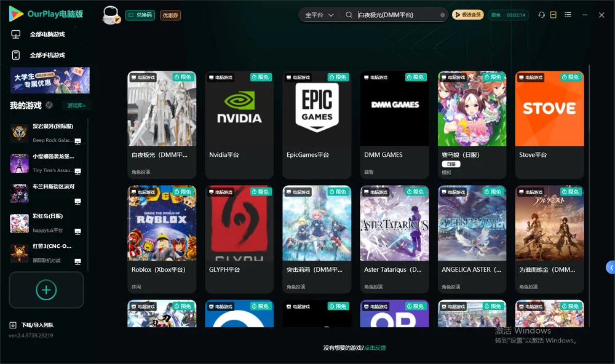Image resolution: width=615 pixels, height=364 pixels.
Task: Refresh the 我的游戏 list
Action: (49, 105)
